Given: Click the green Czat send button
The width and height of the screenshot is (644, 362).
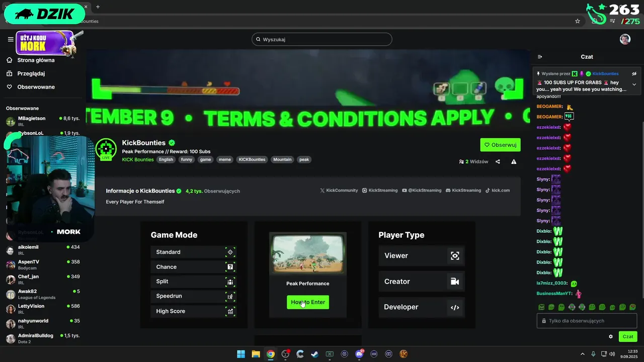Looking at the screenshot, I should pos(628,336).
